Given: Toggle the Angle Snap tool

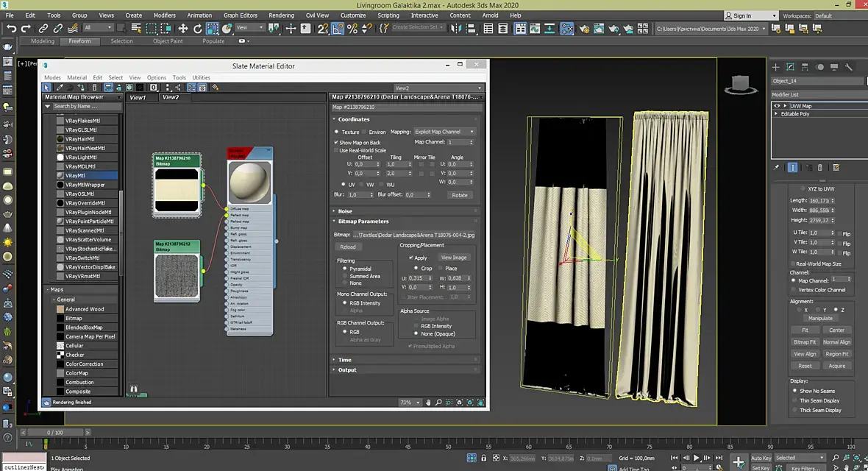Looking at the screenshot, I should [x=338, y=28].
